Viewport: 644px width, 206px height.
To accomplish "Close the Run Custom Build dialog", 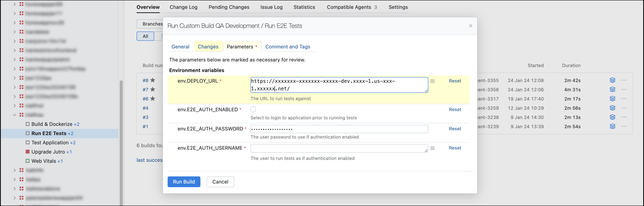I will pyautogui.click(x=470, y=26).
